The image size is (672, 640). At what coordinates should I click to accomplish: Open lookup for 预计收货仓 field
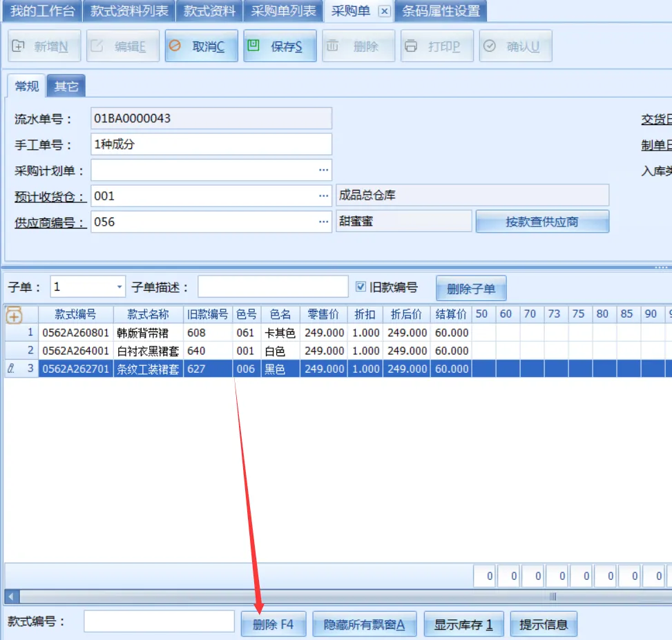(x=323, y=196)
